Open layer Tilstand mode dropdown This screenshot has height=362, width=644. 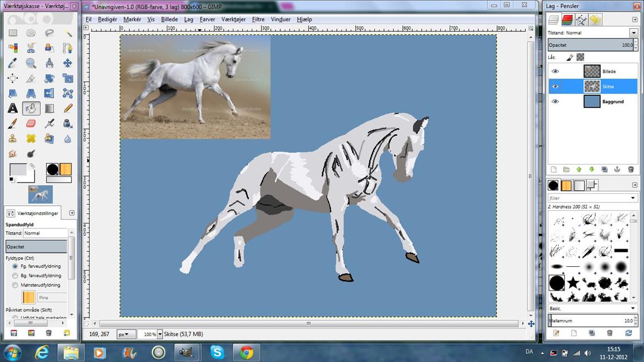633,33
